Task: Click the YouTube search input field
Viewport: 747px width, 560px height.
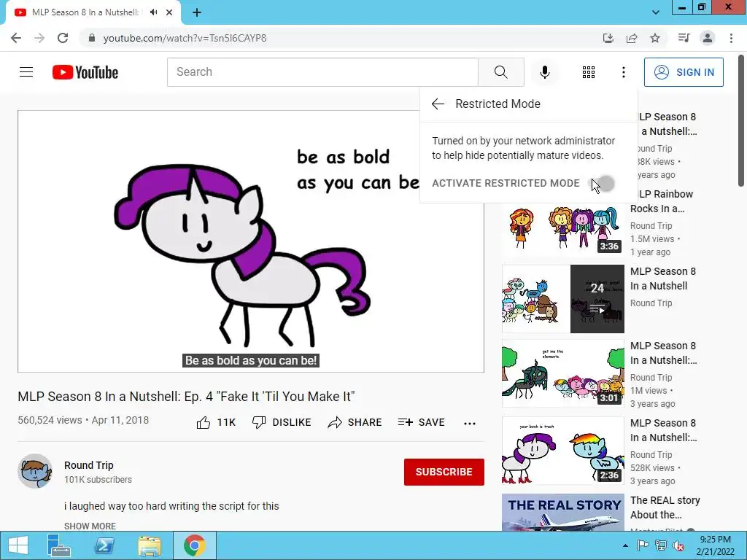Action: pos(322,72)
